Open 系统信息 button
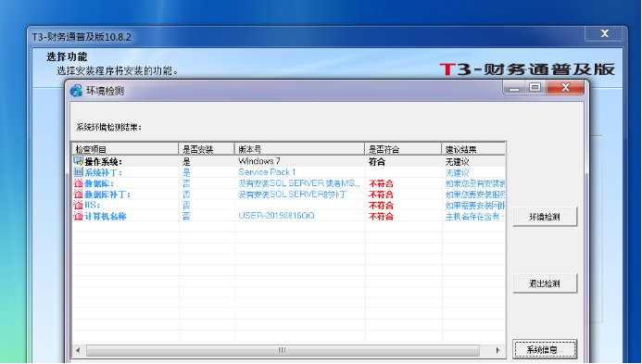 pyautogui.click(x=545, y=350)
